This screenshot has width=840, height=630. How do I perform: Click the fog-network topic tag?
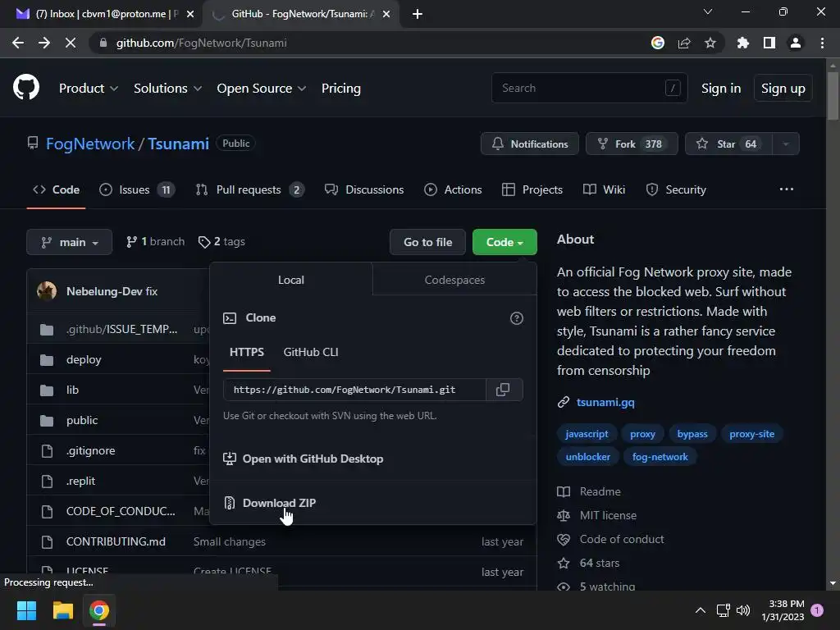pyautogui.click(x=660, y=457)
